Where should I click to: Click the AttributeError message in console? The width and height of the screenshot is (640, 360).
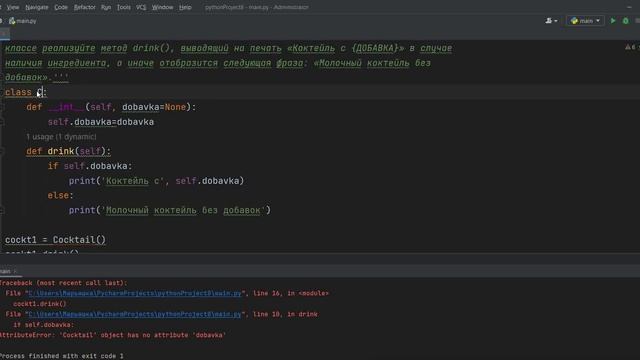point(113,335)
